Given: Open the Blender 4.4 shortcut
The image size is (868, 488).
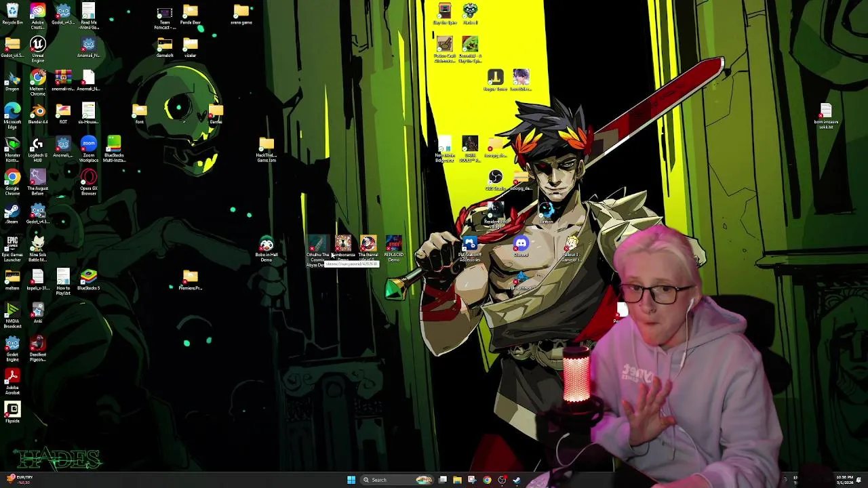Looking at the screenshot, I should 38,114.
